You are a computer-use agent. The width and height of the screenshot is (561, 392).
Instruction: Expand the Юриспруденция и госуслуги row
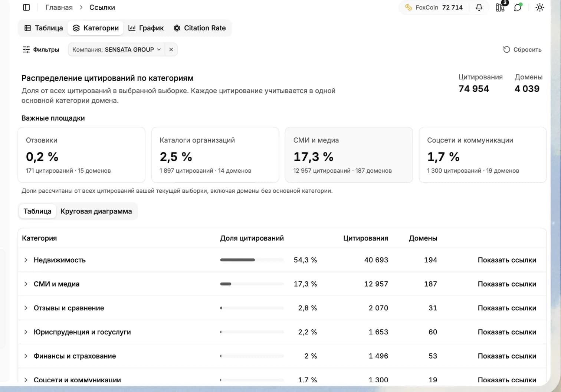tap(26, 332)
